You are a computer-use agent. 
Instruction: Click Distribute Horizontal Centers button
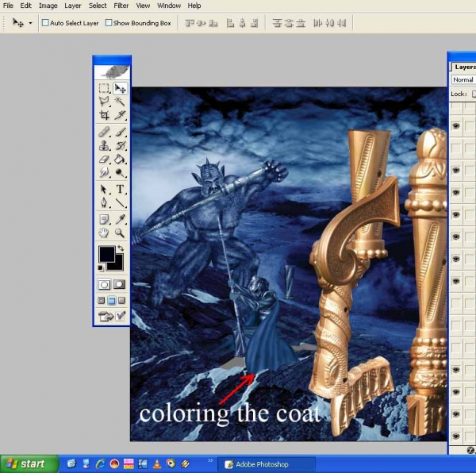tap(330, 23)
